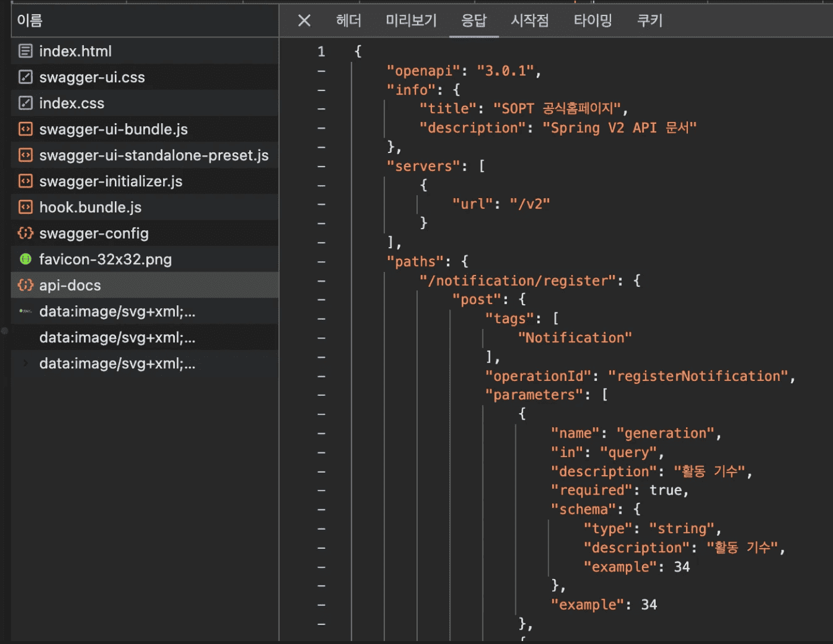Image resolution: width=833 pixels, height=644 pixels.
Task: Click the first data:image/svg+xml request
Action: [117, 311]
